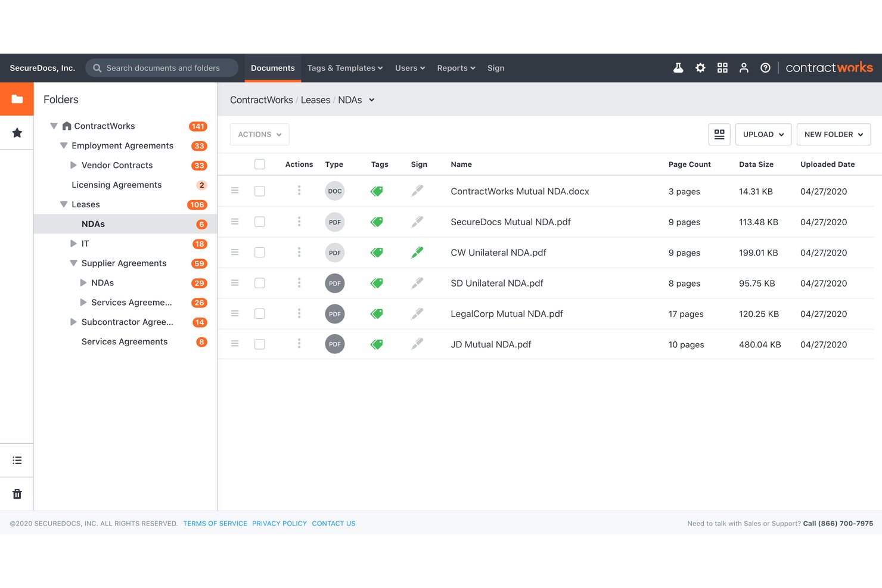
Task: Switch to the Documents tab
Action: [273, 68]
